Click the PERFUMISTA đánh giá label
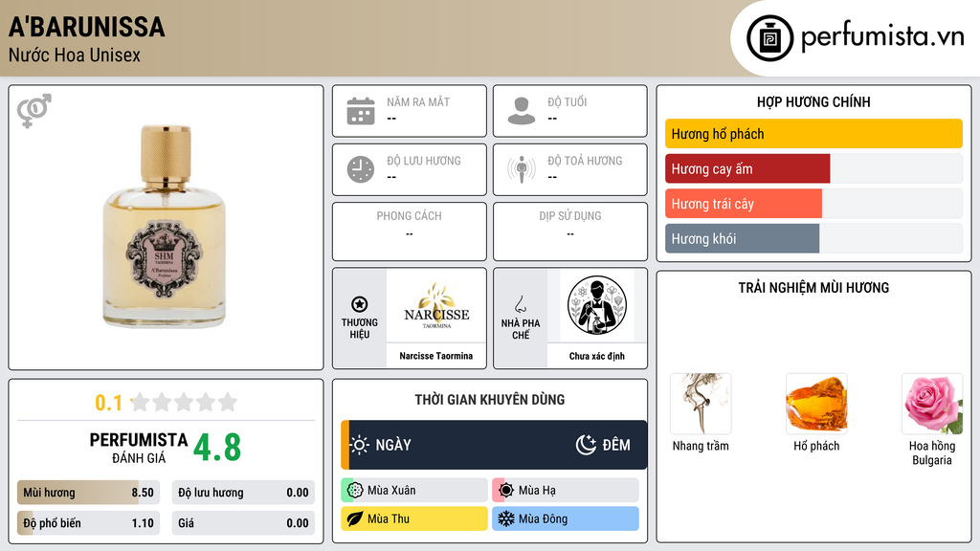 coord(139,448)
